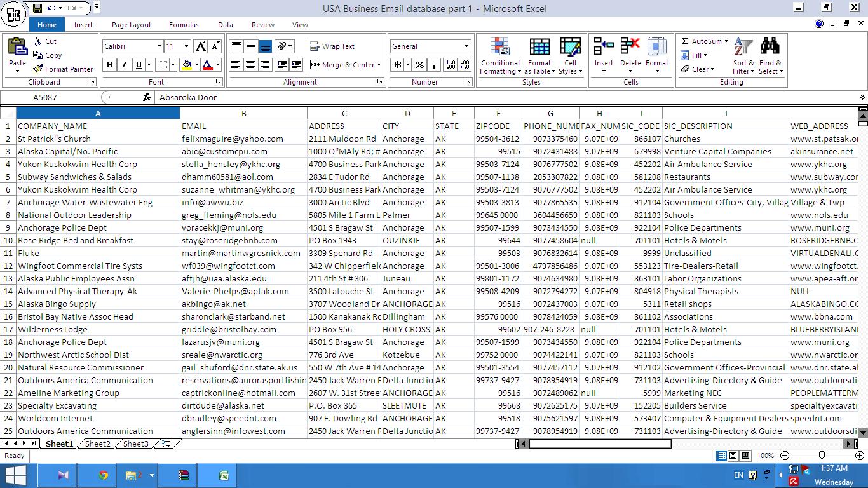Expand the Merge & Center dropdown arrow
Viewport: 868px width, 488px height.
(379, 65)
